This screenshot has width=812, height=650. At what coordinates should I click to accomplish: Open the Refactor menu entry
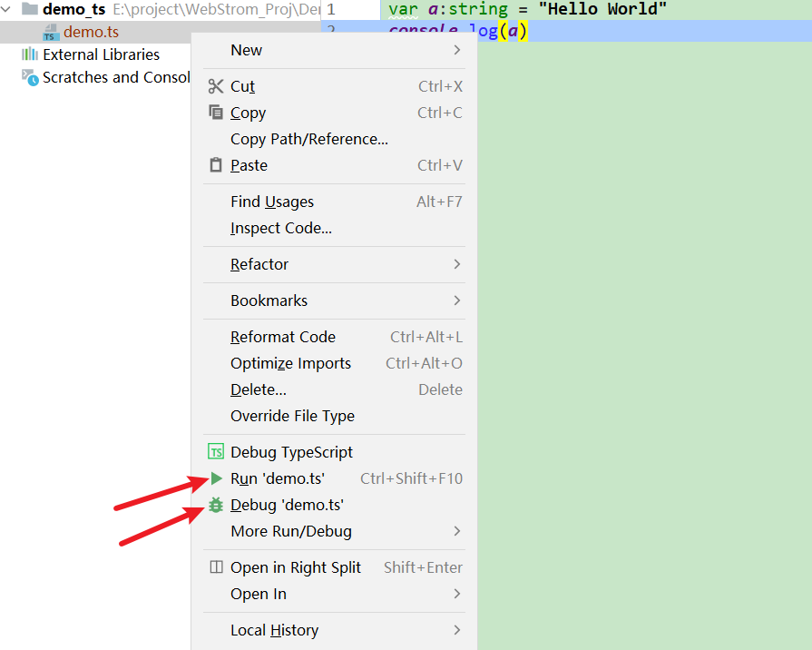[x=334, y=264]
